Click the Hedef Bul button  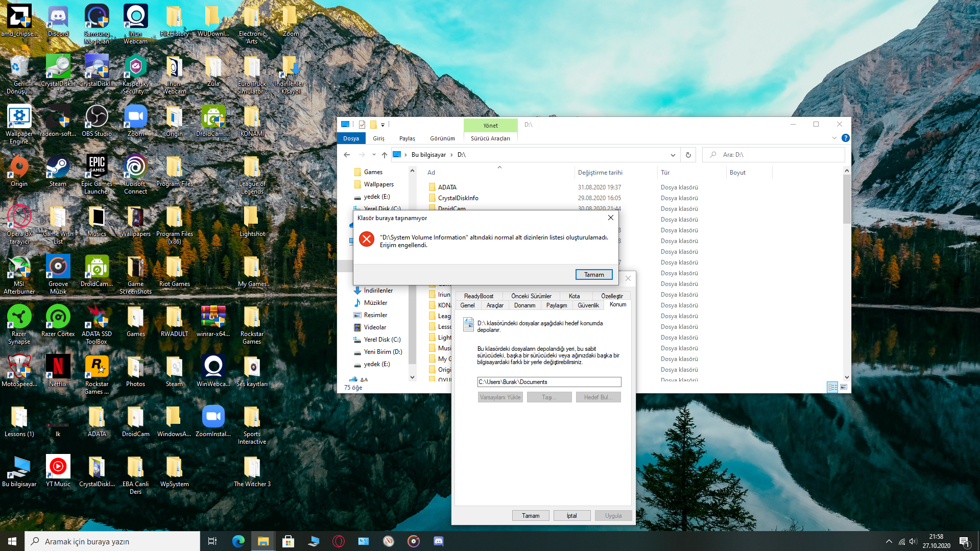[x=598, y=397]
